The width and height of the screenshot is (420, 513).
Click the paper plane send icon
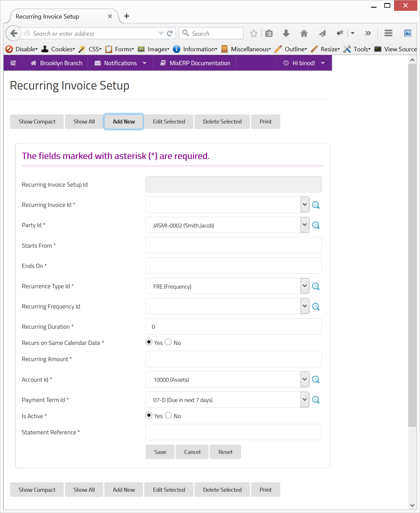point(322,33)
